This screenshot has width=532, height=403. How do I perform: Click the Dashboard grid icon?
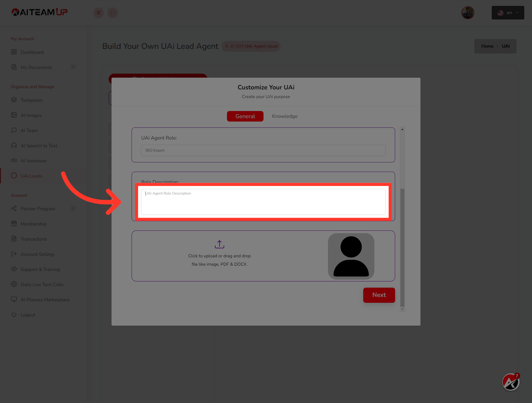click(x=14, y=52)
